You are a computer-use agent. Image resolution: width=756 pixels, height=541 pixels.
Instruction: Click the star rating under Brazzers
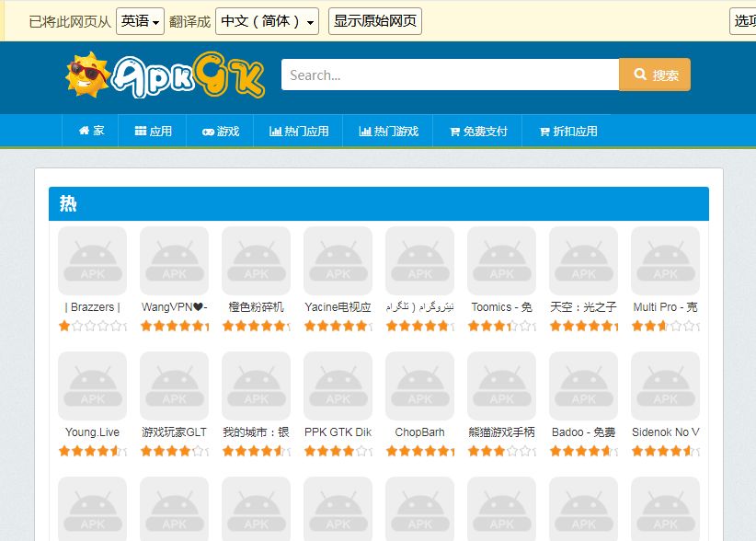93,327
